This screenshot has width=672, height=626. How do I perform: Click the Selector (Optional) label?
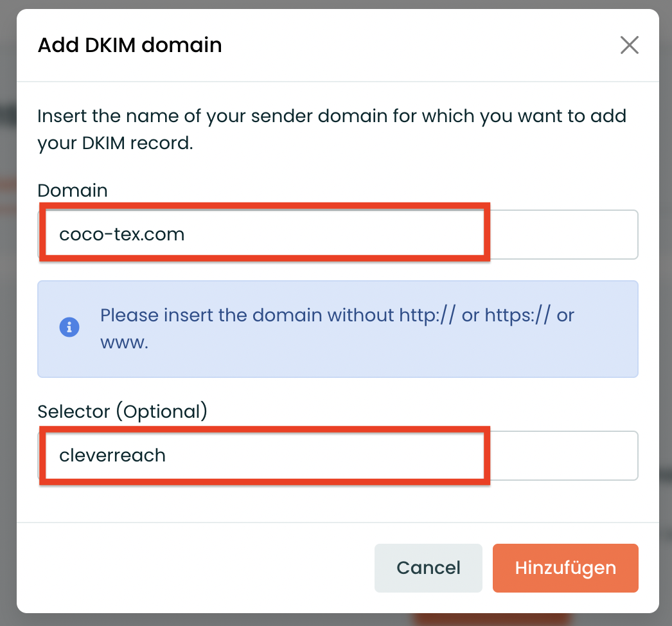click(x=122, y=411)
